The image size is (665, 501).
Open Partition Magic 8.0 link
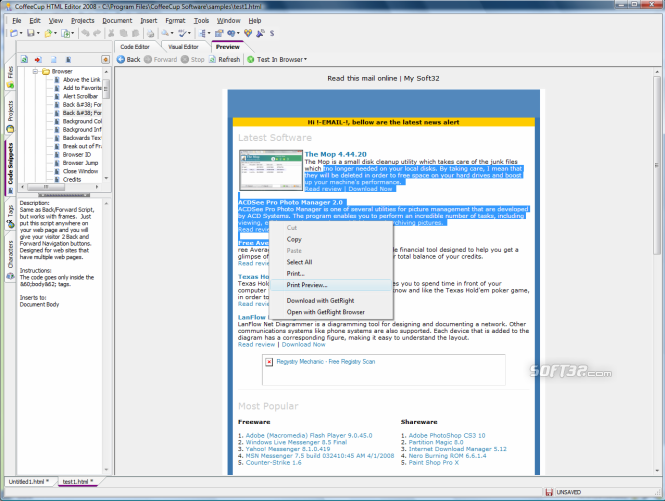[436, 442]
